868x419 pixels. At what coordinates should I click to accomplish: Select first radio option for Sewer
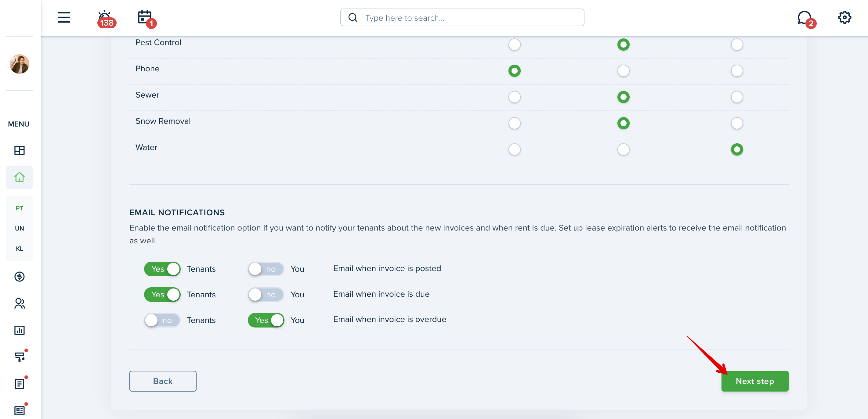pos(515,97)
